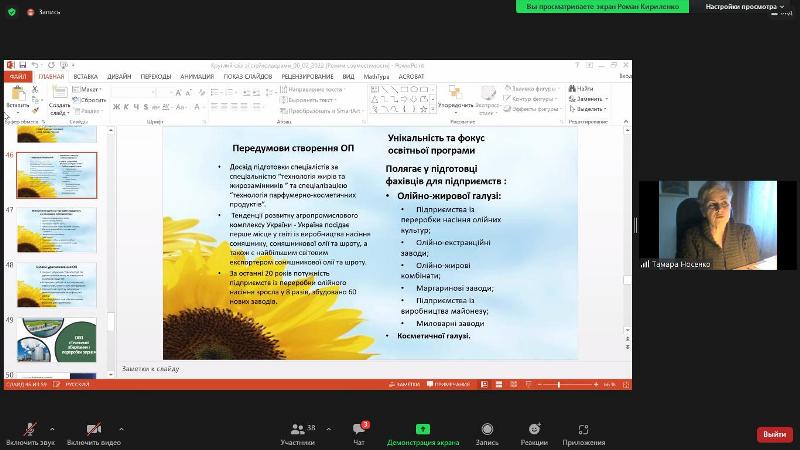Open the Реакции reactions menu
The height and width of the screenshot is (450, 800).
pos(533,428)
